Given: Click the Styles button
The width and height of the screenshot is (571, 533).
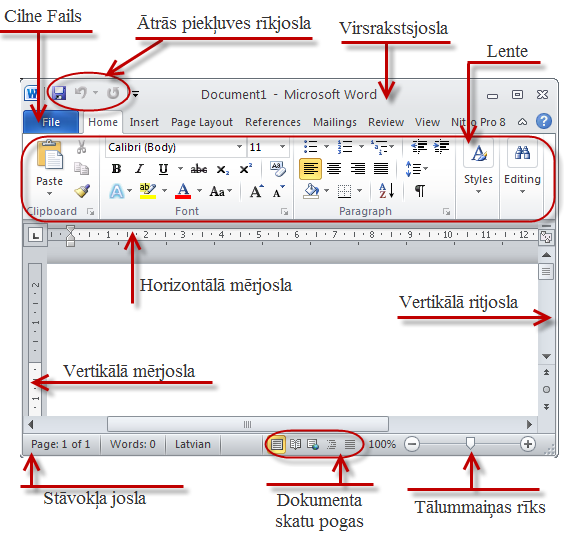Looking at the screenshot, I should coord(478,167).
